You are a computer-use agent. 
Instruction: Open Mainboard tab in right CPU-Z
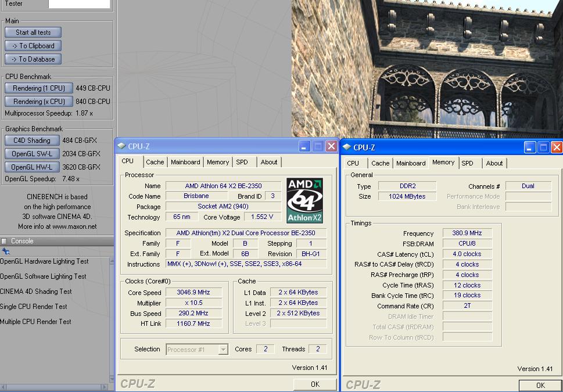pos(411,163)
